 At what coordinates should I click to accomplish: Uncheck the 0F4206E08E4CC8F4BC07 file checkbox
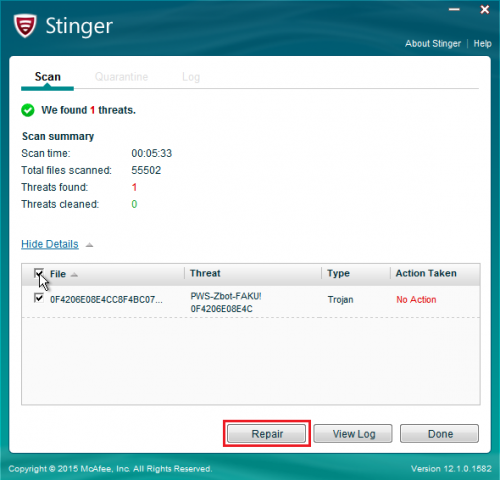click(x=39, y=298)
